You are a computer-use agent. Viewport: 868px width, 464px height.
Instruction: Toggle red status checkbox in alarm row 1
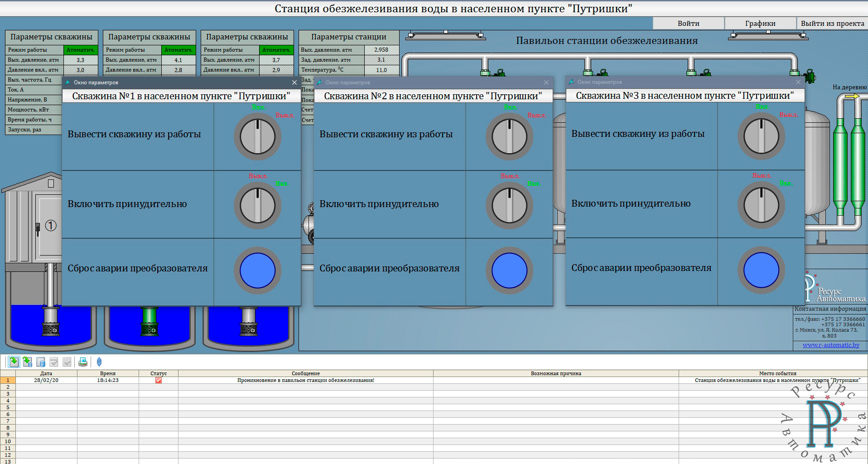[x=159, y=380]
